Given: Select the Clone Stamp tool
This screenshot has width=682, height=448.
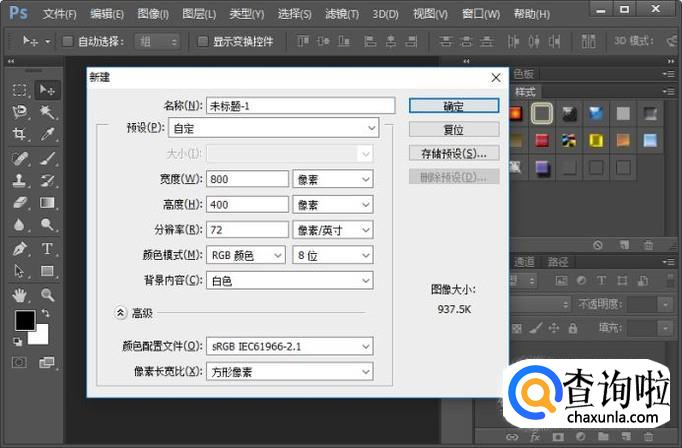Looking at the screenshot, I should (x=19, y=180).
